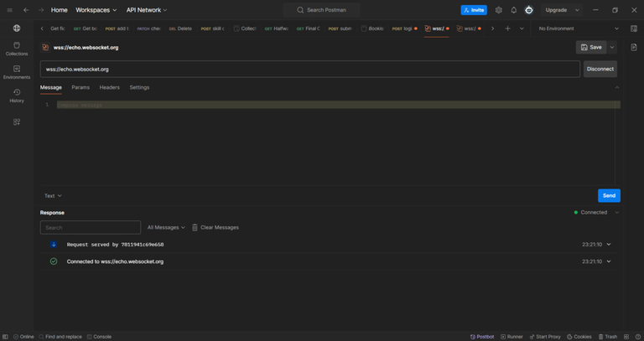Open the settings gear icon

click(499, 10)
